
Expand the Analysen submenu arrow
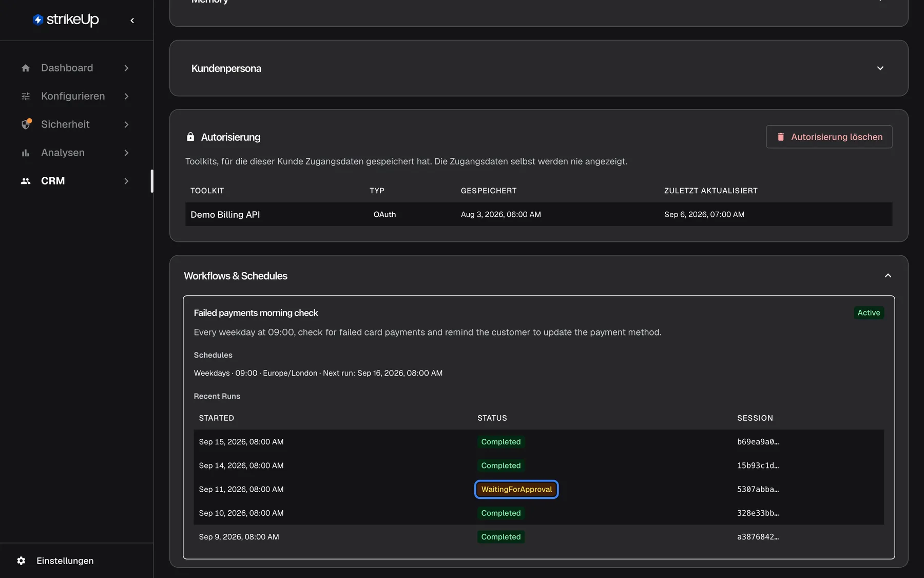click(126, 153)
